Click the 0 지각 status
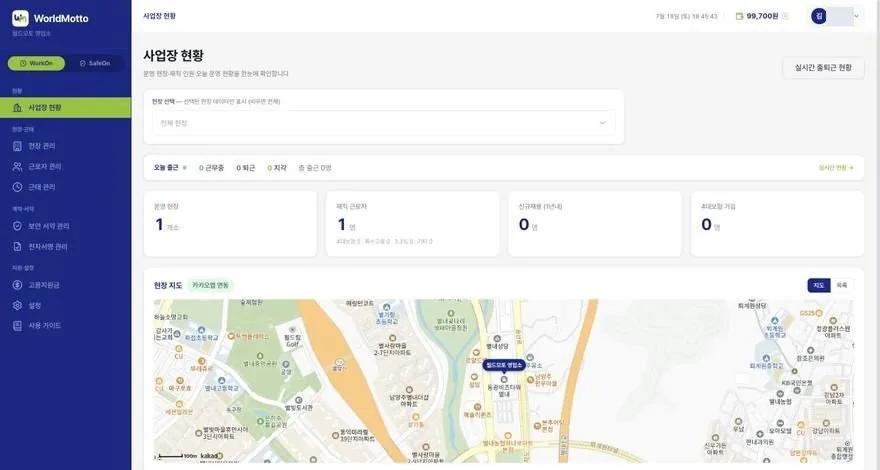This screenshot has width=880, height=470. click(277, 168)
